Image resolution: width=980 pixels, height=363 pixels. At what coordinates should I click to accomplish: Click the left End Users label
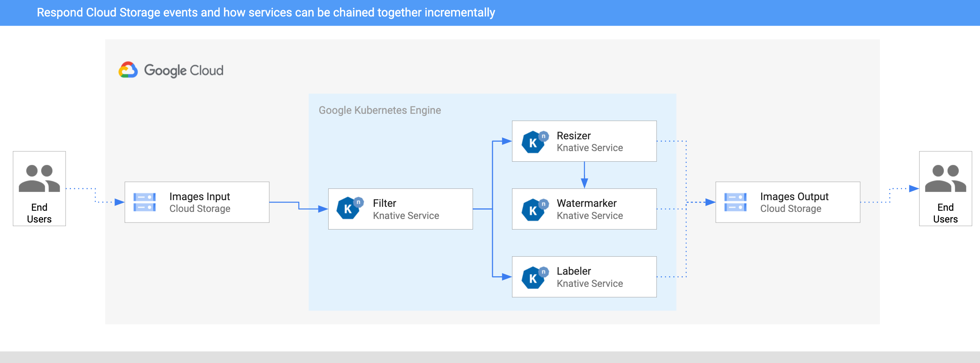point(39,213)
